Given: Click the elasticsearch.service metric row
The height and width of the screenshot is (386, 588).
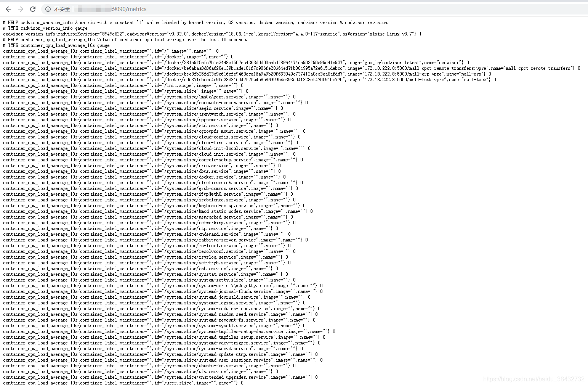Looking at the screenshot, I should (x=153, y=183).
